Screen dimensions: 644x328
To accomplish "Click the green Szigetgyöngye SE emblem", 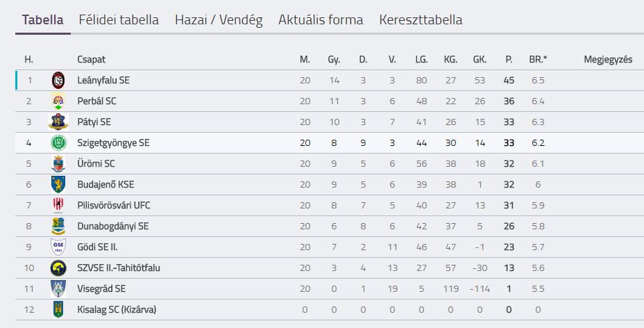I will point(58,142).
